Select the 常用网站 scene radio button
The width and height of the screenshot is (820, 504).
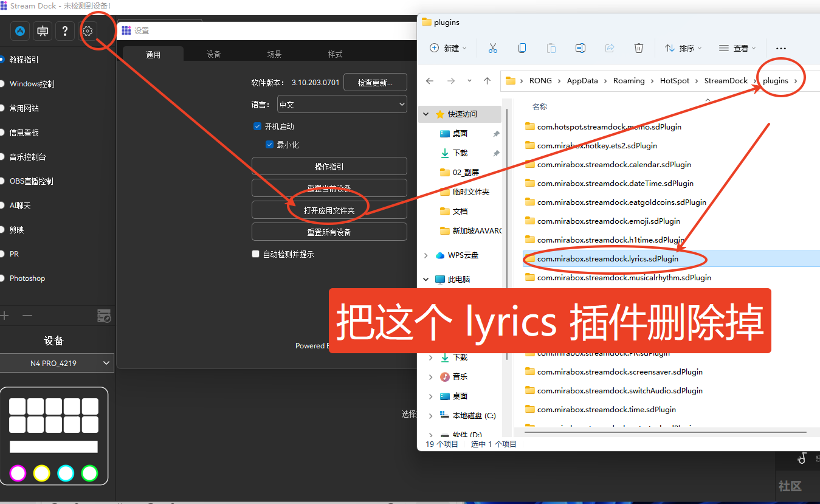coord(1,108)
